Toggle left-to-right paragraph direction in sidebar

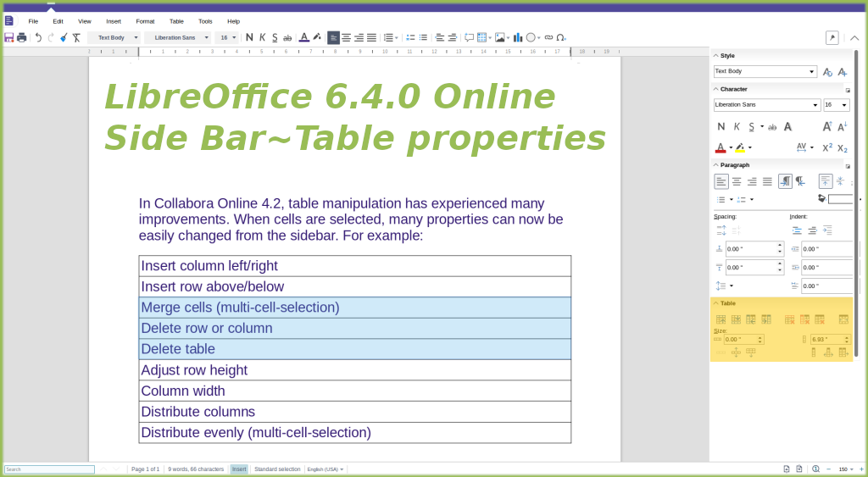(785, 181)
